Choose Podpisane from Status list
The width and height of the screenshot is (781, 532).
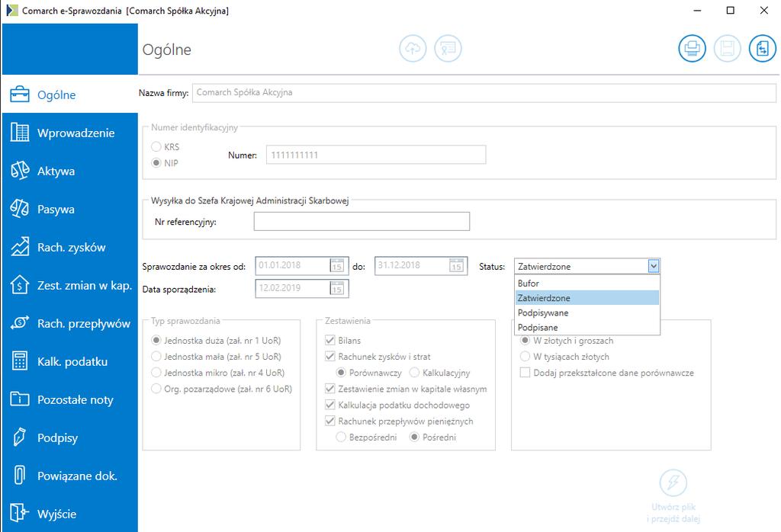587,328
